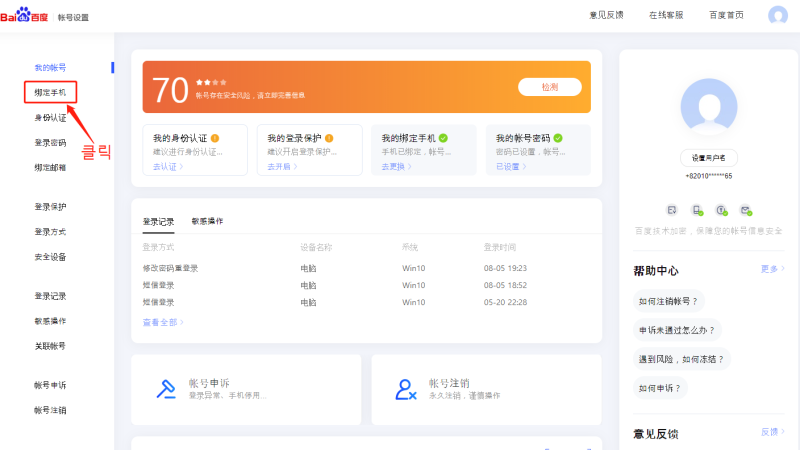The height and width of the screenshot is (450, 800).
Task: Click 查看全部 to view all login records
Action: [163, 322]
